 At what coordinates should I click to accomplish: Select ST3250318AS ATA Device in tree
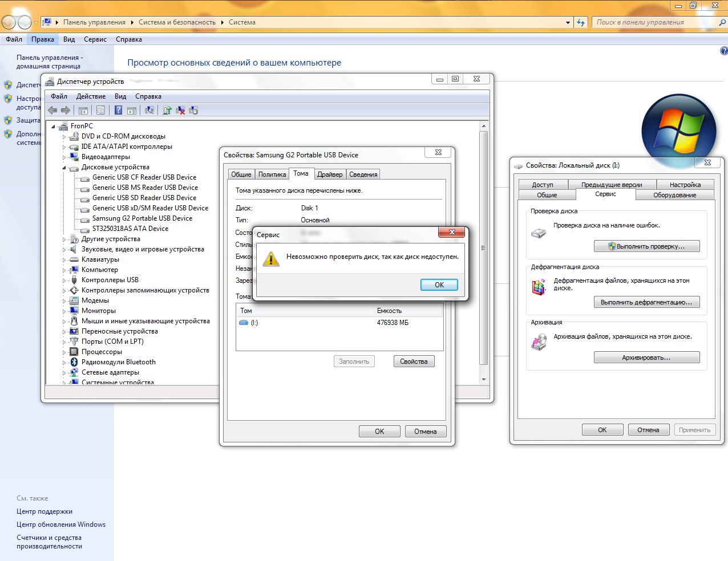130,229
